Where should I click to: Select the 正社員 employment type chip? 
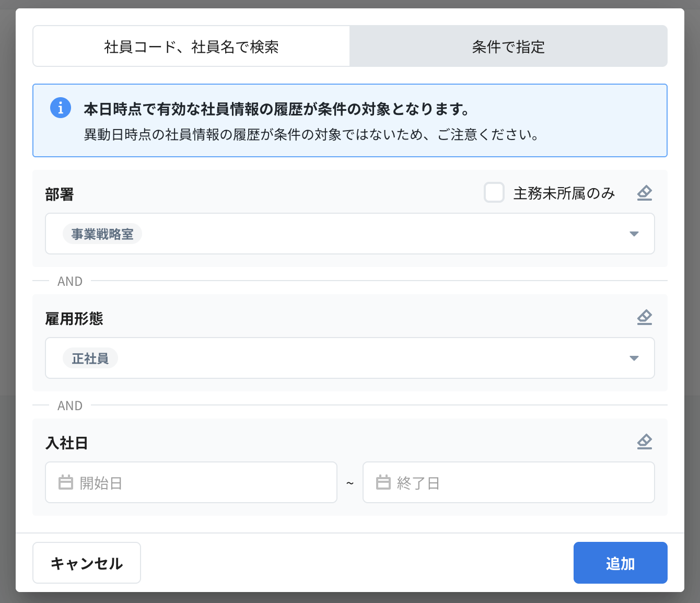90,358
